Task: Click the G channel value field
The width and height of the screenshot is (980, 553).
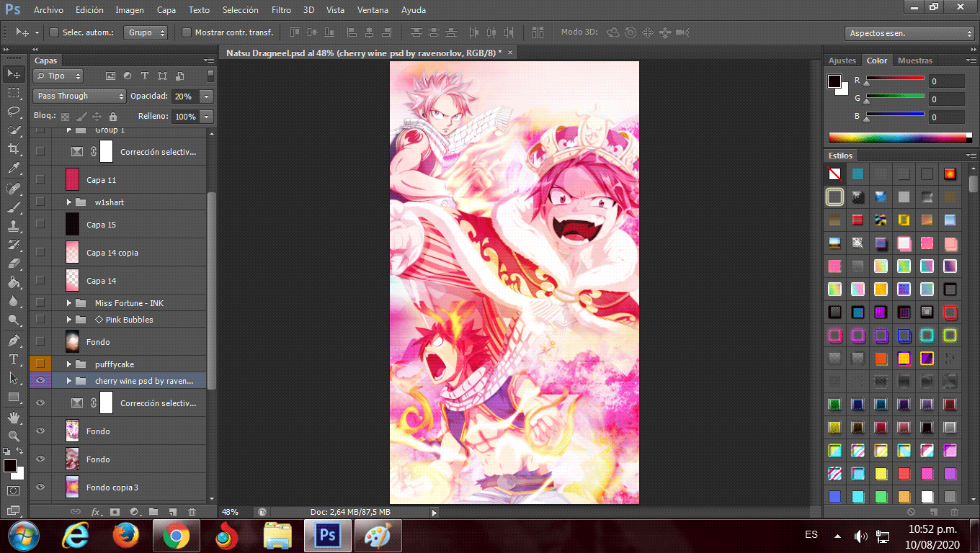Action: pos(946,99)
